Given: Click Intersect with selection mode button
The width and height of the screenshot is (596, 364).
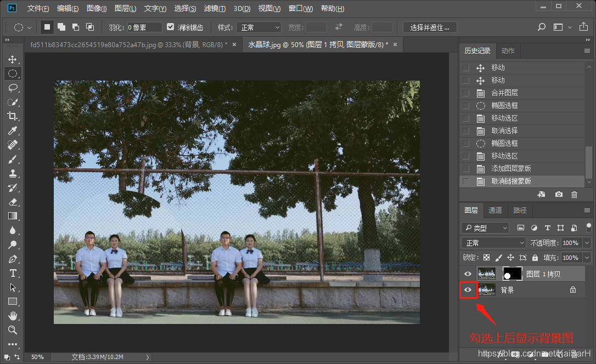Looking at the screenshot, I should [x=90, y=27].
